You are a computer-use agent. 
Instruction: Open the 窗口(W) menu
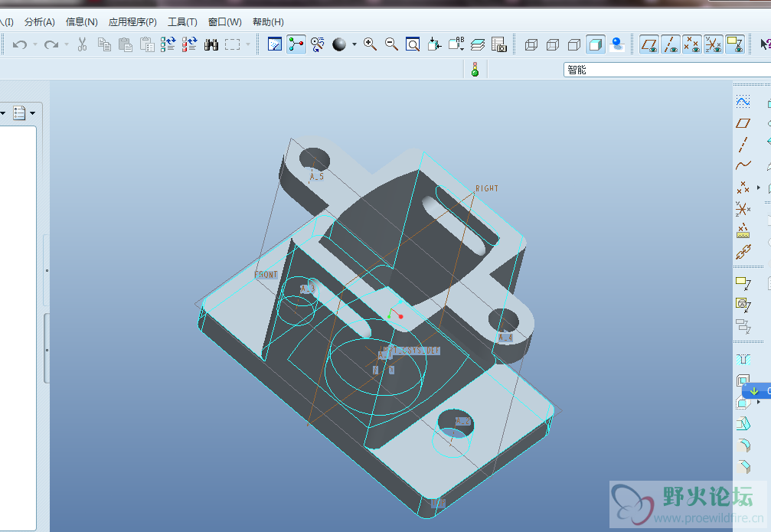(x=225, y=22)
